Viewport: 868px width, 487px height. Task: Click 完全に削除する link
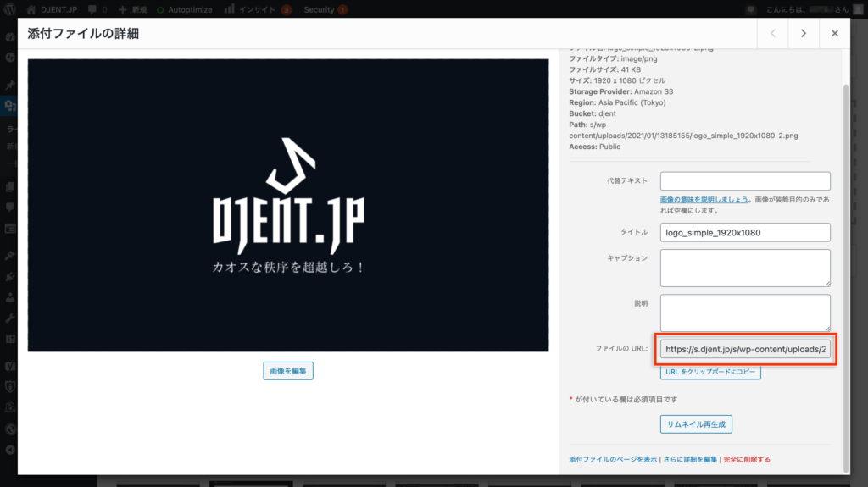tap(747, 459)
